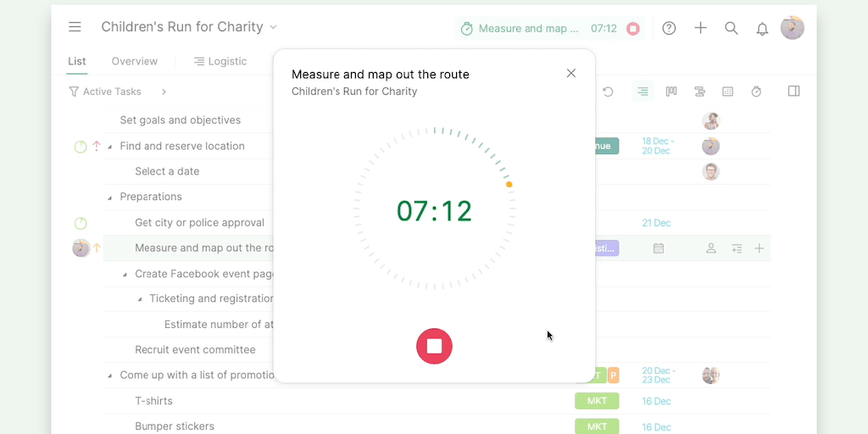Viewport: 868px width, 434px height.
Task: Open the time tracking stopwatch view icon
Action: click(x=756, y=92)
